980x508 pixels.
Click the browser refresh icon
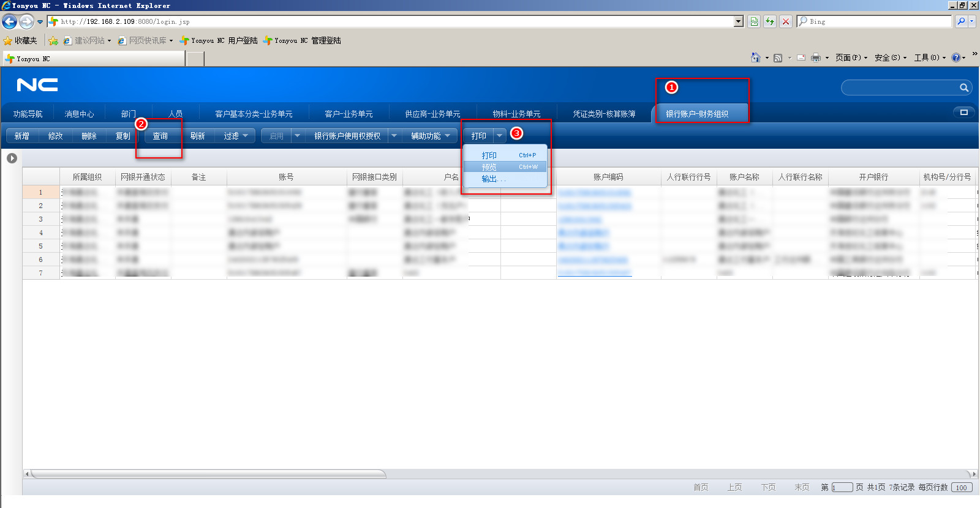pyautogui.click(x=769, y=21)
